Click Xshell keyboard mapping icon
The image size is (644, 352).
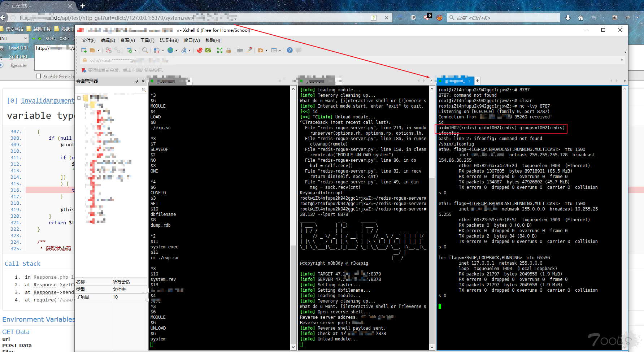coord(240,50)
